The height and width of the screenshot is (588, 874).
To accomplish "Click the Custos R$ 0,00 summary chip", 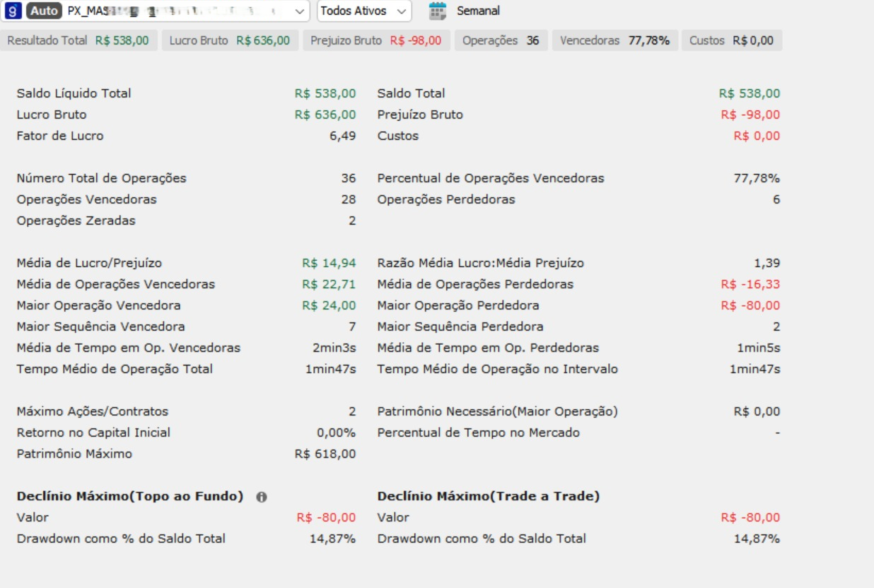I will (x=732, y=40).
